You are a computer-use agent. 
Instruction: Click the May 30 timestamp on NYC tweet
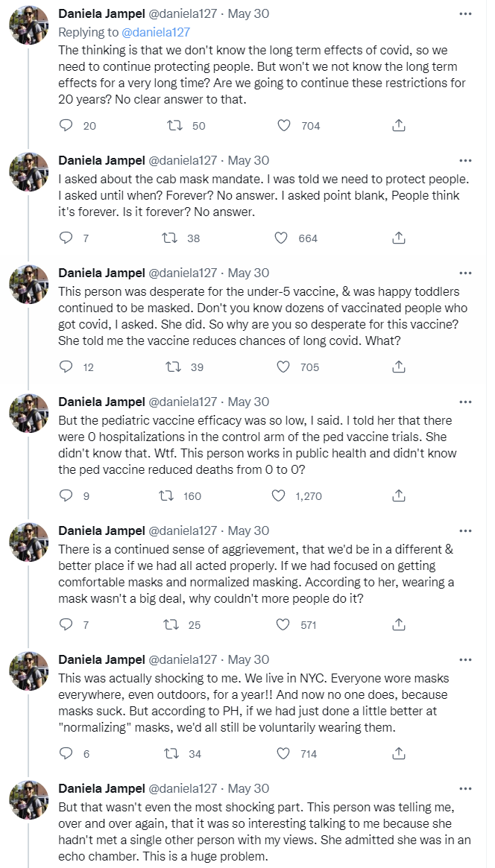coord(248,659)
